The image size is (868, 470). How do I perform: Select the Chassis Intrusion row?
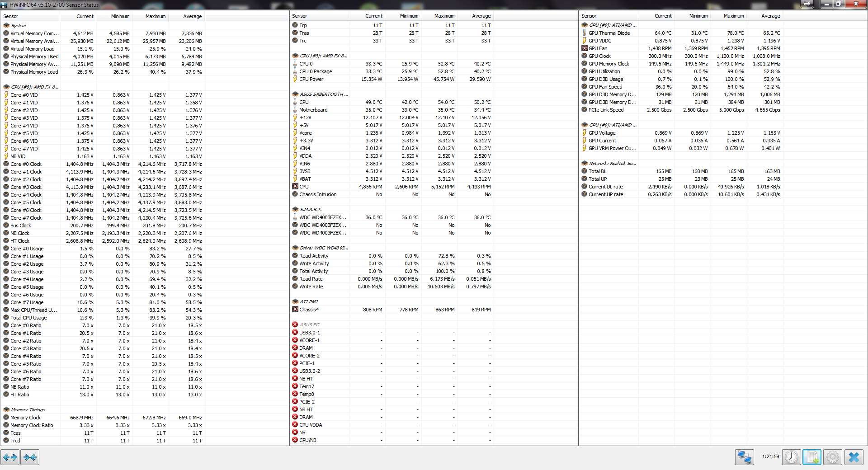tap(318, 194)
